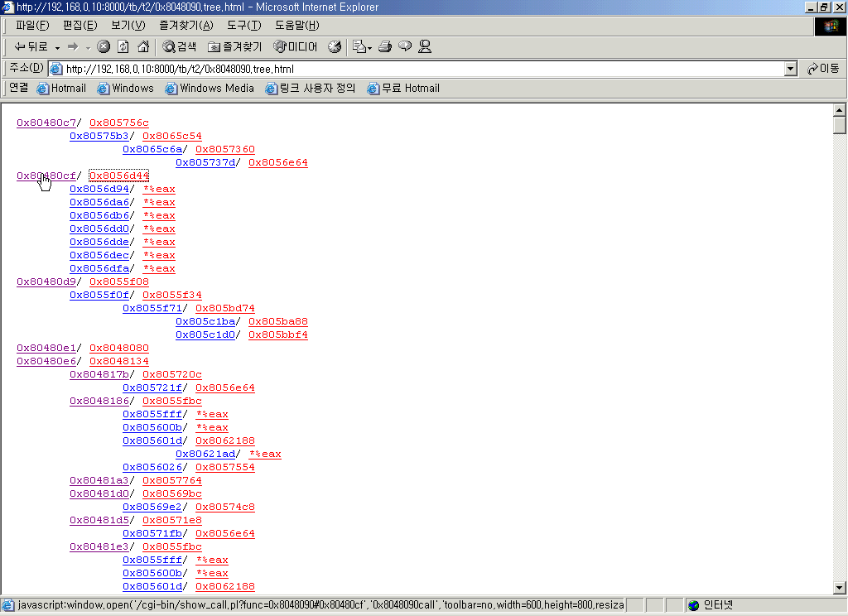Click the red link 0x805720c
Screen dimensions: 848x616
coord(172,374)
